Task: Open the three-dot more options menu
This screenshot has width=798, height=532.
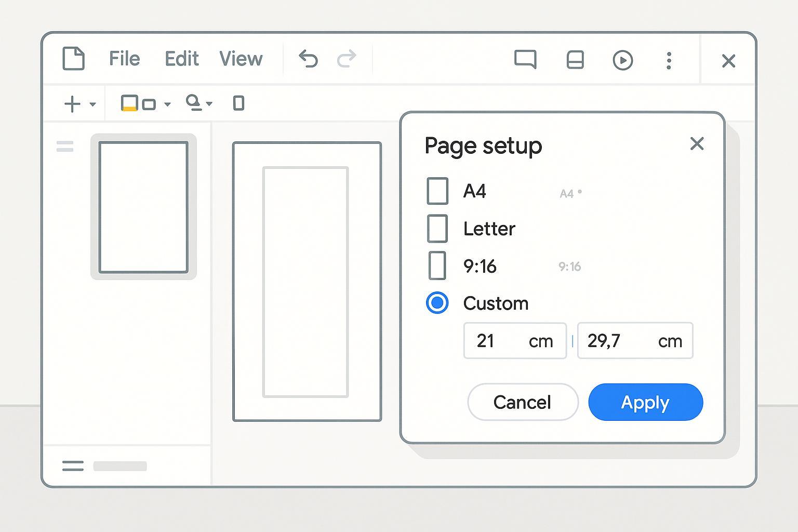Action: (669, 60)
